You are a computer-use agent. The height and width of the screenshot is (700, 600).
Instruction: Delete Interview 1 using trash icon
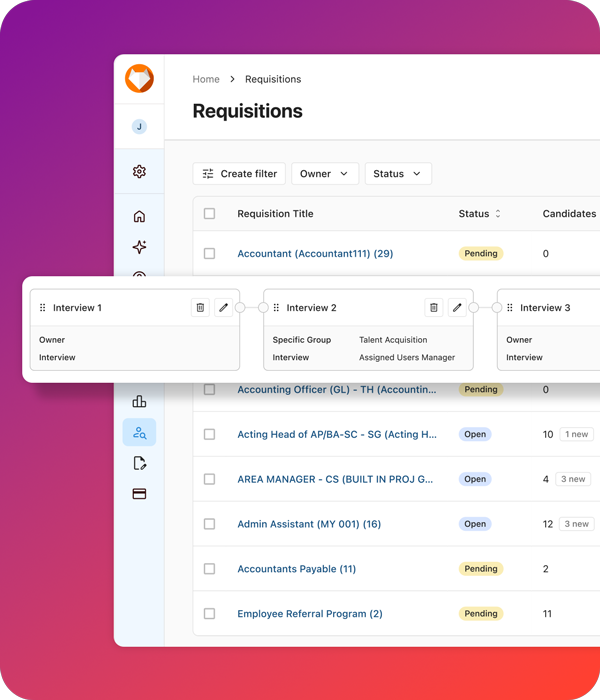(x=200, y=308)
